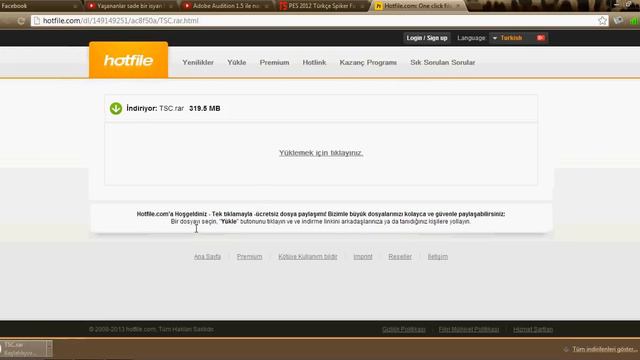Open Sık Sorulan Sorular page
The height and width of the screenshot is (360, 640).
coord(442,62)
